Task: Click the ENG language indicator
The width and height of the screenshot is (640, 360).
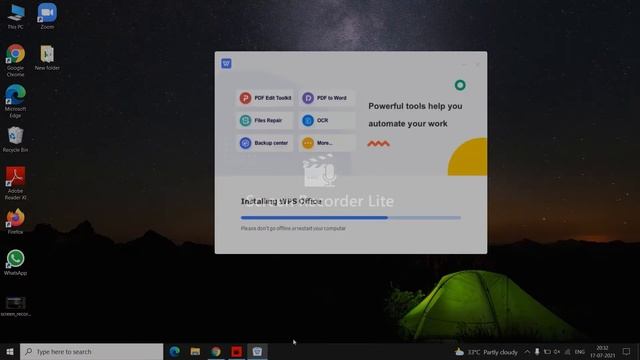Action: coord(580,352)
